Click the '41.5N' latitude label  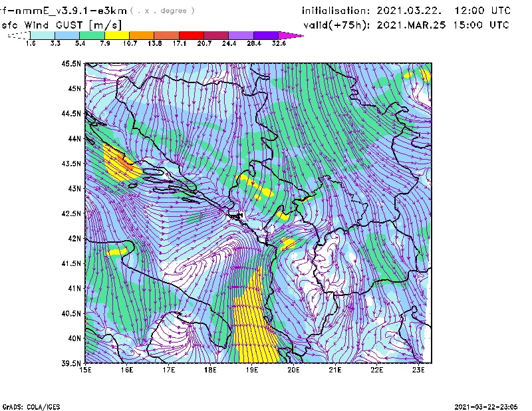(71, 263)
